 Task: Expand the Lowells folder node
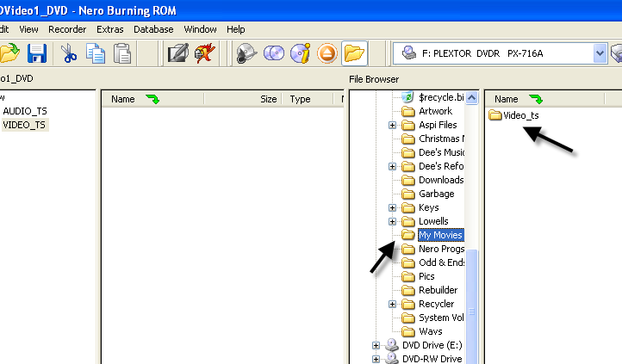[x=392, y=221]
